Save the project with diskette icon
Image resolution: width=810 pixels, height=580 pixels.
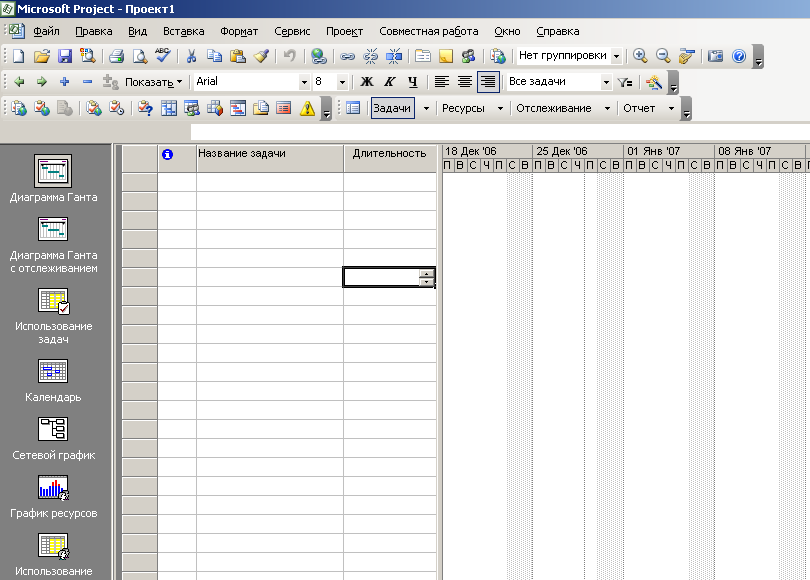click(65, 56)
